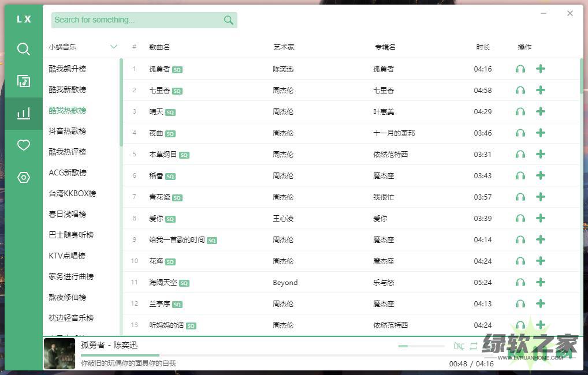Click the song title 夜曲 in the list
Viewport: 588px width, 375px height.
156,133
